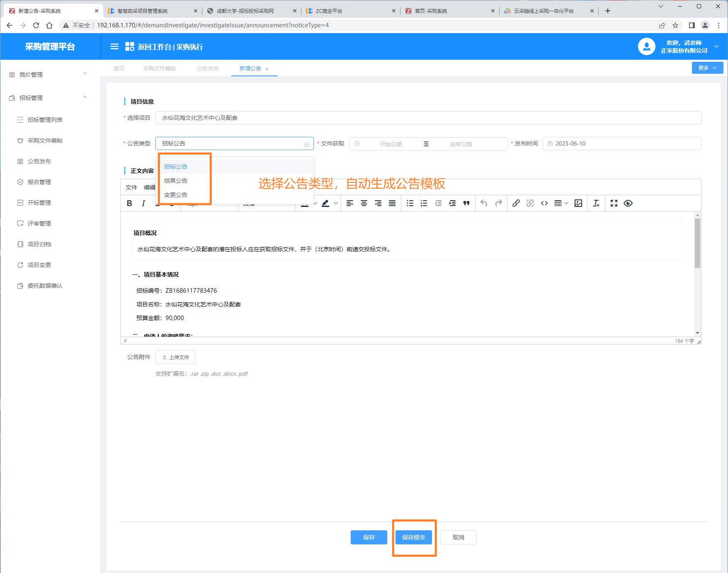The width and height of the screenshot is (728, 573).
Task: Click the source code icon
Action: point(544,203)
